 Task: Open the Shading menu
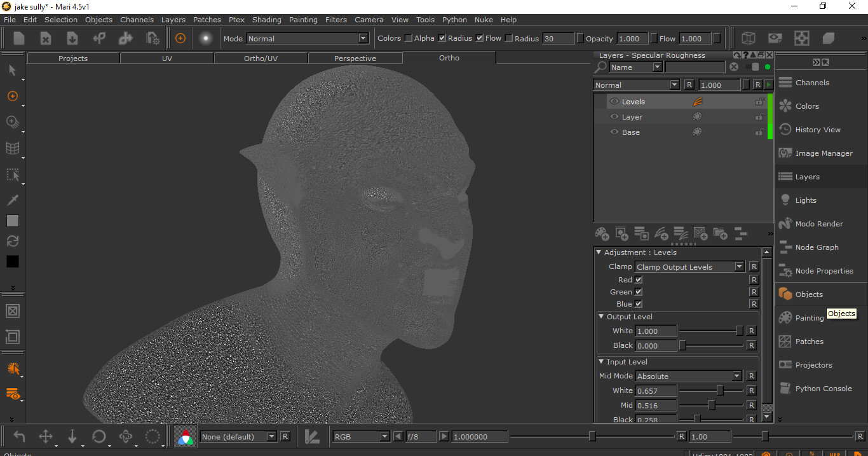pos(266,20)
